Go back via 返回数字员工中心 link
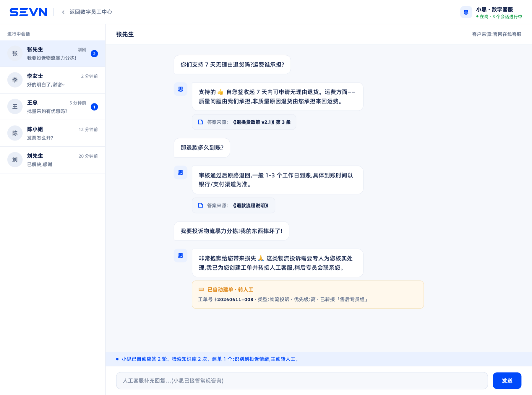Screen dimensions: 532x395 pyautogui.click(x=91, y=12)
